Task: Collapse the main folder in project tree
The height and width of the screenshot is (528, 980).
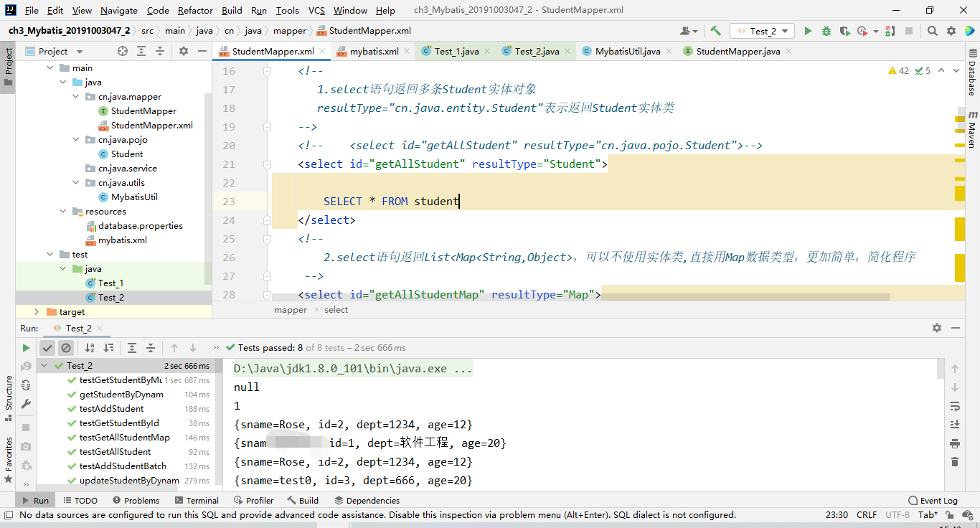Action: [x=50, y=68]
